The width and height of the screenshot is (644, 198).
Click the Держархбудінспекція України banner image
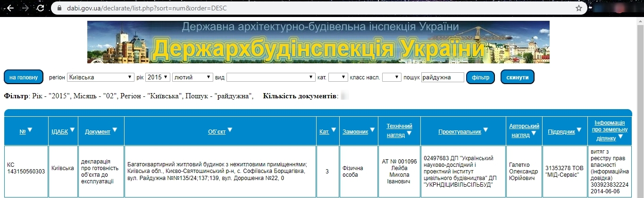click(x=318, y=42)
